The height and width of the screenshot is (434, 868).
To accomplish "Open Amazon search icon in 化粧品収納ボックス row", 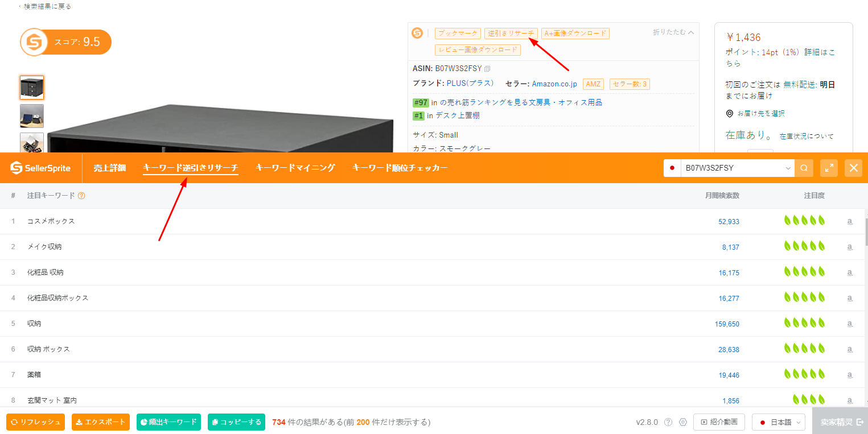I will point(850,298).
